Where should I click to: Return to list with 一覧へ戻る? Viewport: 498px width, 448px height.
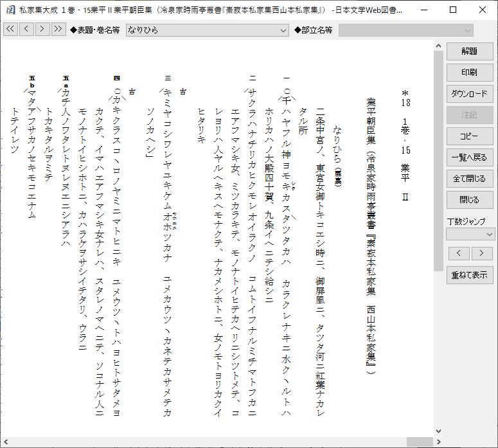470,157
